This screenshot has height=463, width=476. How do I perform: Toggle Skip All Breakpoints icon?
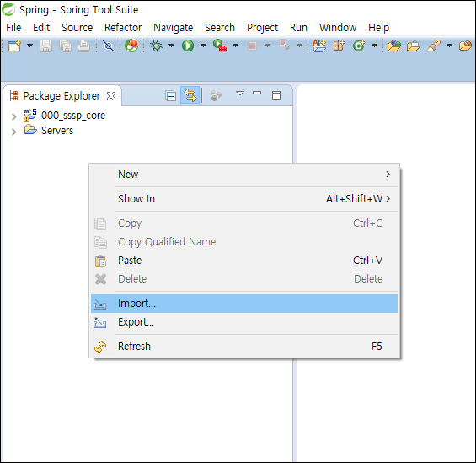click(x=108, y=46)
